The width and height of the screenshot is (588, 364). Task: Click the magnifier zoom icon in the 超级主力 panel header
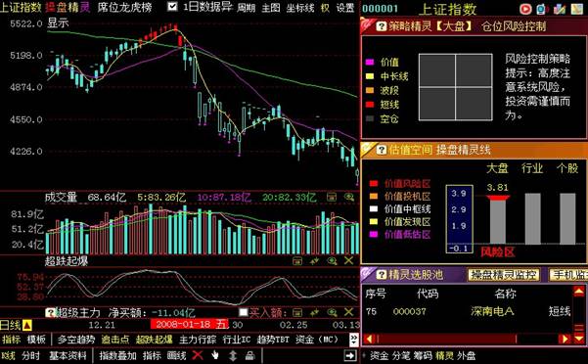coord(332,312)
